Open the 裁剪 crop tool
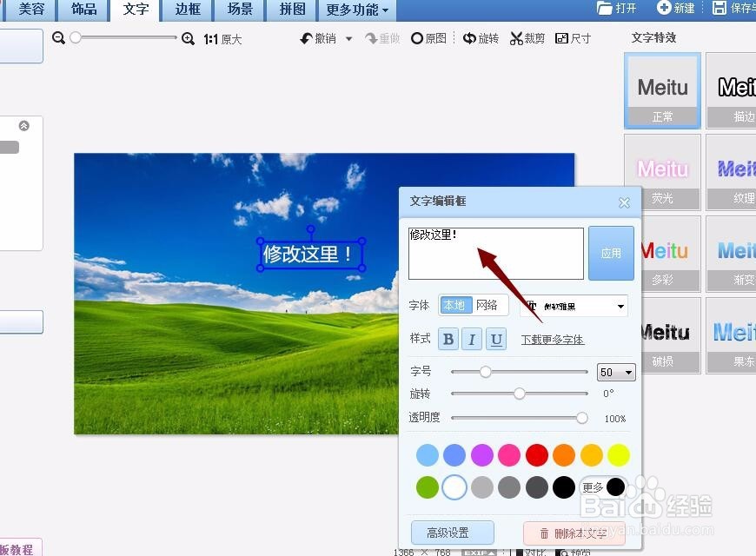The height and width of the screenshot is (556, 756). click(527, 38)
